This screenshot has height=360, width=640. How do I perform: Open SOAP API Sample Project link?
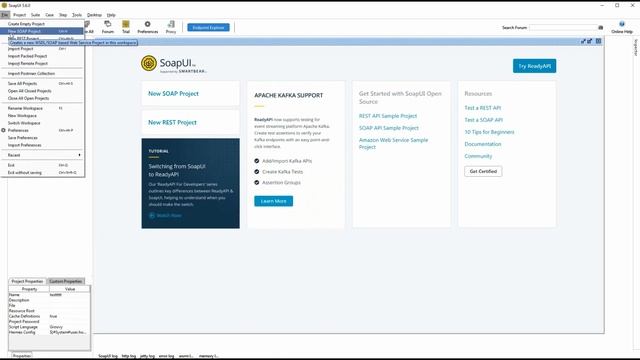click(x=389, y=128)
